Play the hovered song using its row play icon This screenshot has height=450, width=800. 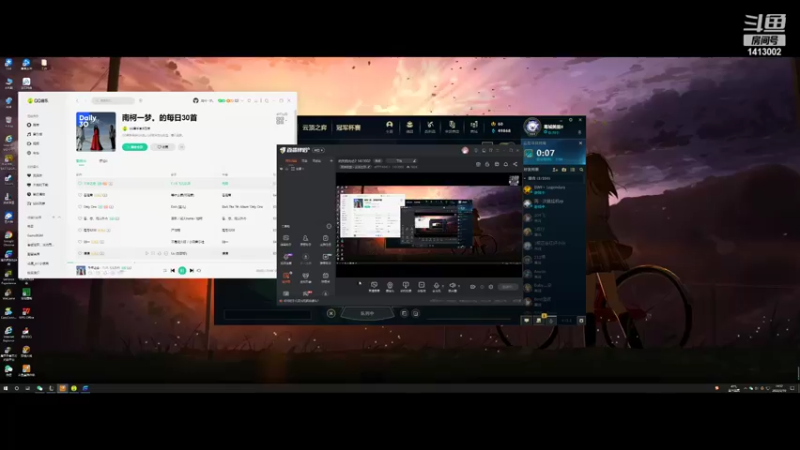click(147, 253)
